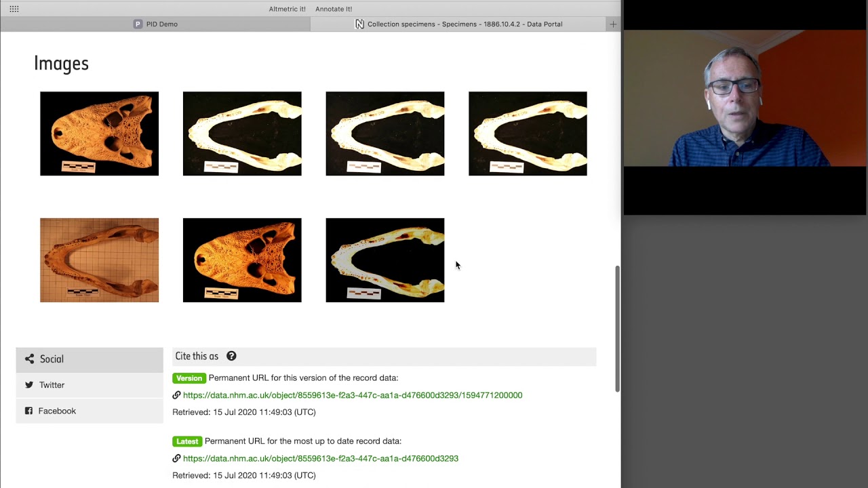This screenshot has width=868, height=488.
Task: Open first row third jaw thumbnail
Action: click(x=385, y=134)
